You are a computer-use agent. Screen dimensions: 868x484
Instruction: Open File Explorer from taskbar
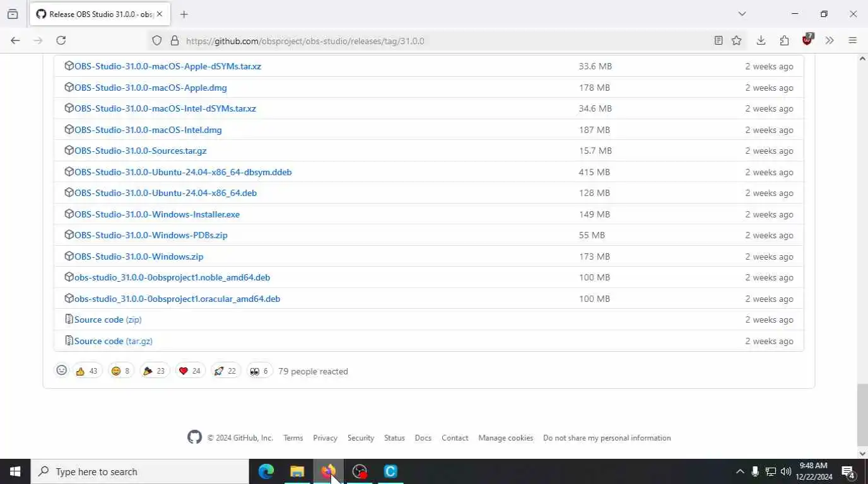click(297, 471)
